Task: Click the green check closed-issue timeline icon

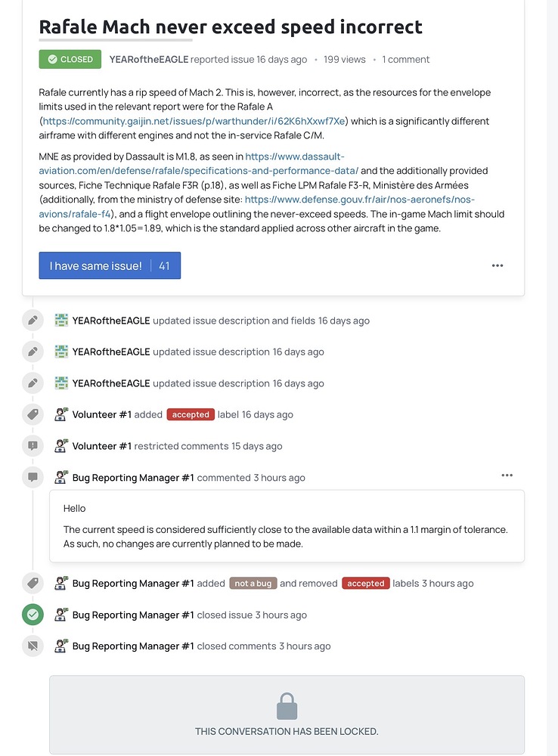Action: coord(33,615)
